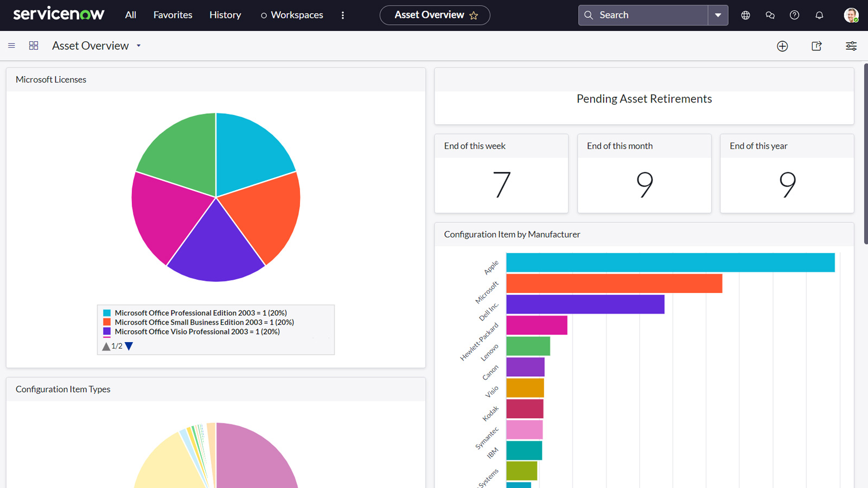This screenshot has height=488, width=868.
Task: Click the vertical page scrollbar
Action: click(865, 155)
